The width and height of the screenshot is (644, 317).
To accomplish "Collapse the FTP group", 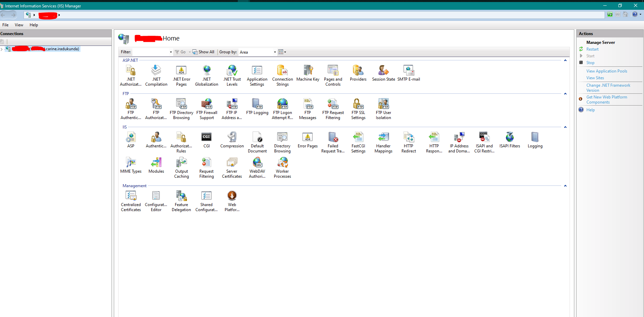I will point(565,94).
